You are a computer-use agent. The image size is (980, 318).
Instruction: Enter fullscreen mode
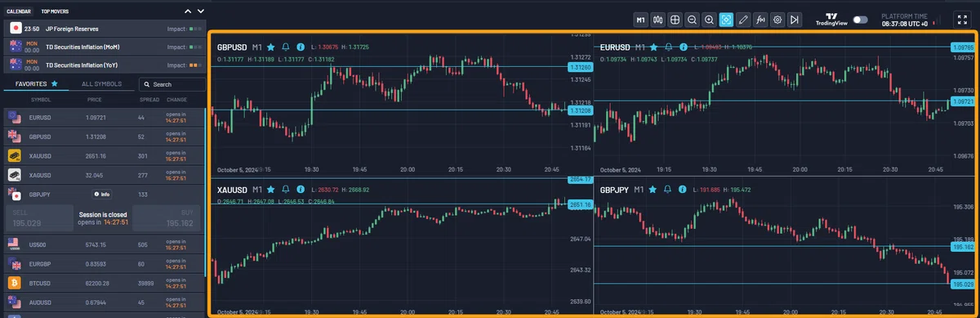pos(961,19)
